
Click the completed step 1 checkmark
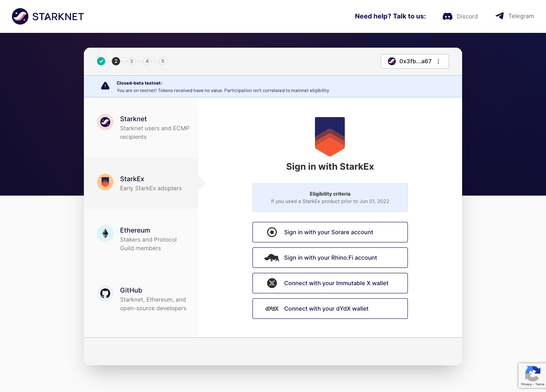[x=101, y=61]
